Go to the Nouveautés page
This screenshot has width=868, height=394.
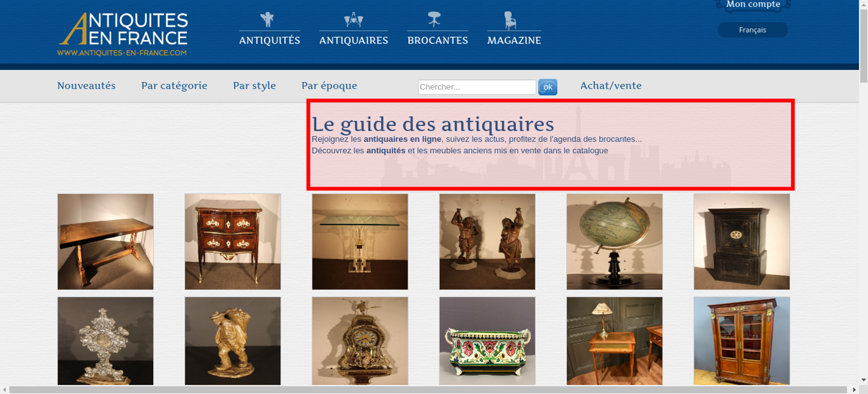coord(86,85)
